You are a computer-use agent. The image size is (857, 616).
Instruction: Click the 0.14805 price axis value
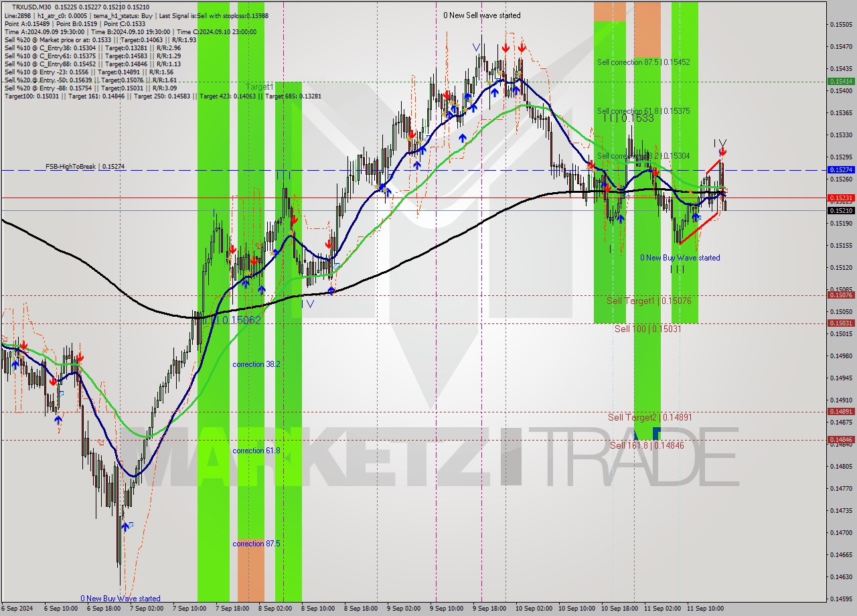coord(841,467)
